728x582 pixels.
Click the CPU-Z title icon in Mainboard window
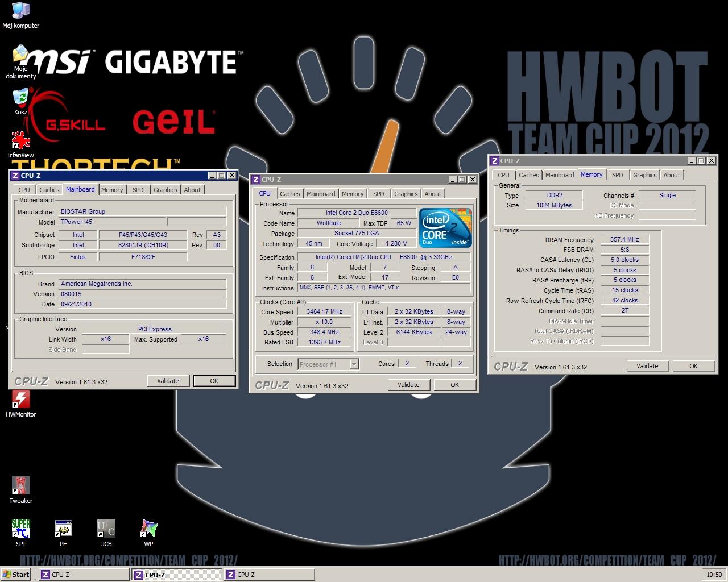point(15,176)
